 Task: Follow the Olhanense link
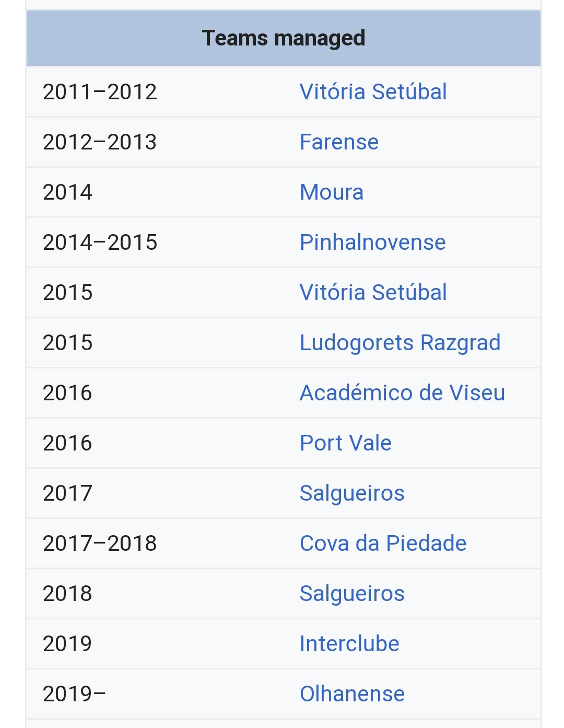[x=352, y=694]
